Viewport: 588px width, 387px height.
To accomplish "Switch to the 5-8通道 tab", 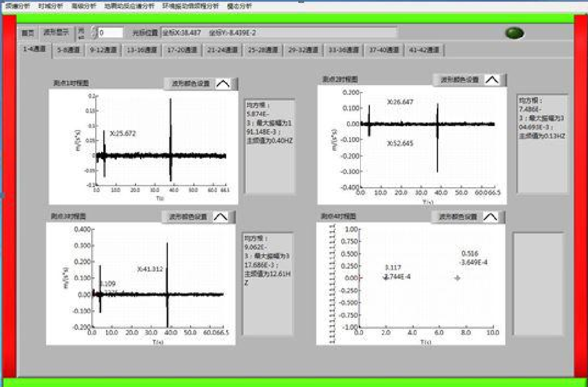I will [69, 50].
